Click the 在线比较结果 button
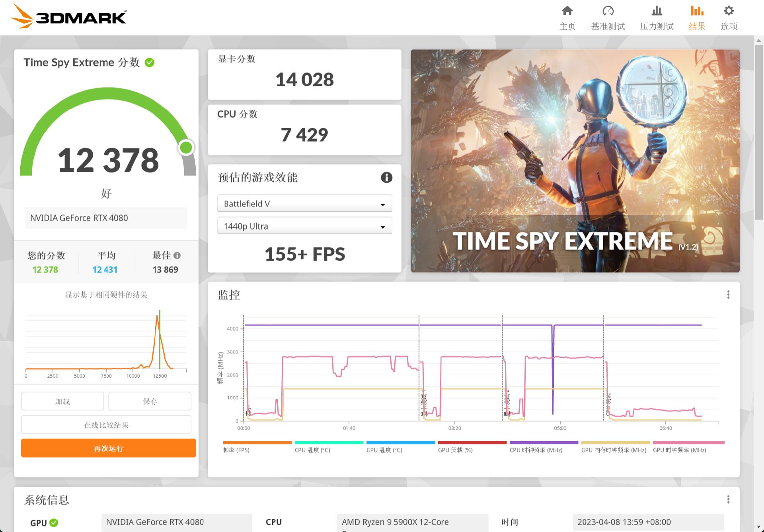This screenshot has width=764, height=532. (106, 425)
